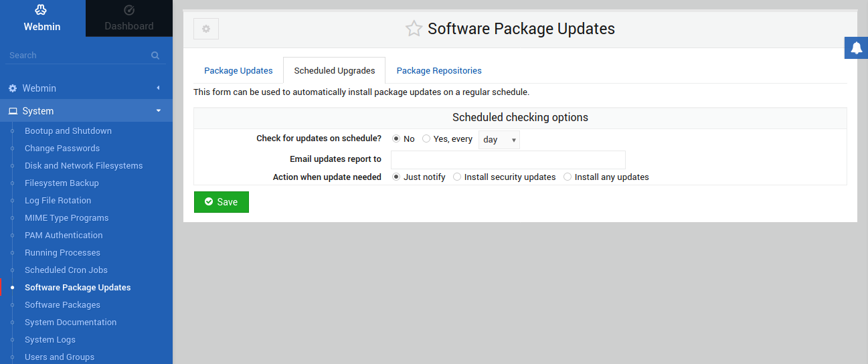
Task: Go to Disk and Network Filesystems
Action: click(x=84, y=165)
